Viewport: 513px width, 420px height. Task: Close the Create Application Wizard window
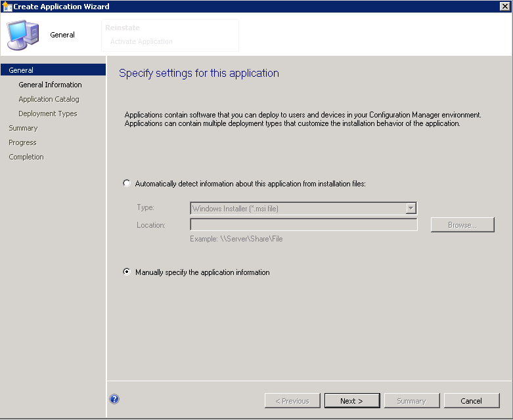(504, 7)
